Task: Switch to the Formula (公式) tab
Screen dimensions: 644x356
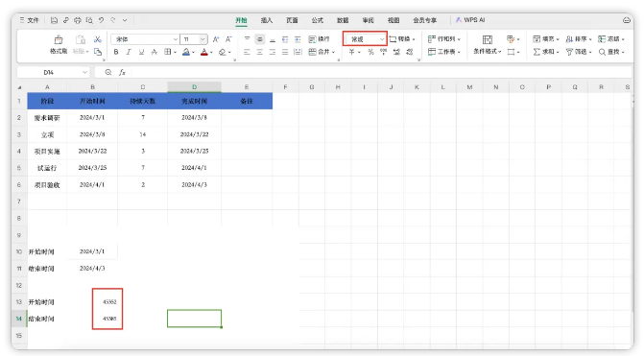Action: [317, 20]
